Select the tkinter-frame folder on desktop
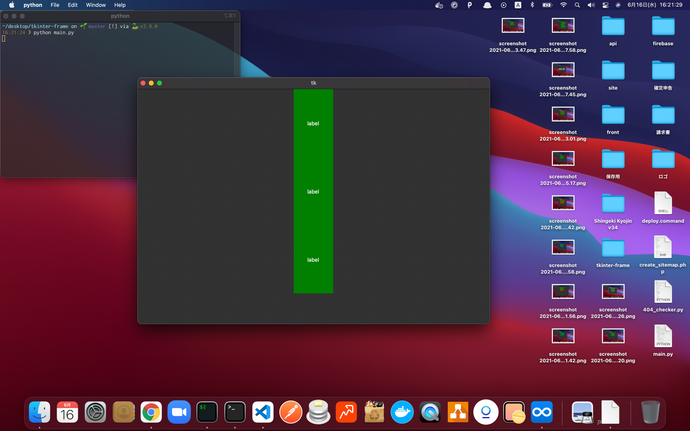 tap(613, 248)
